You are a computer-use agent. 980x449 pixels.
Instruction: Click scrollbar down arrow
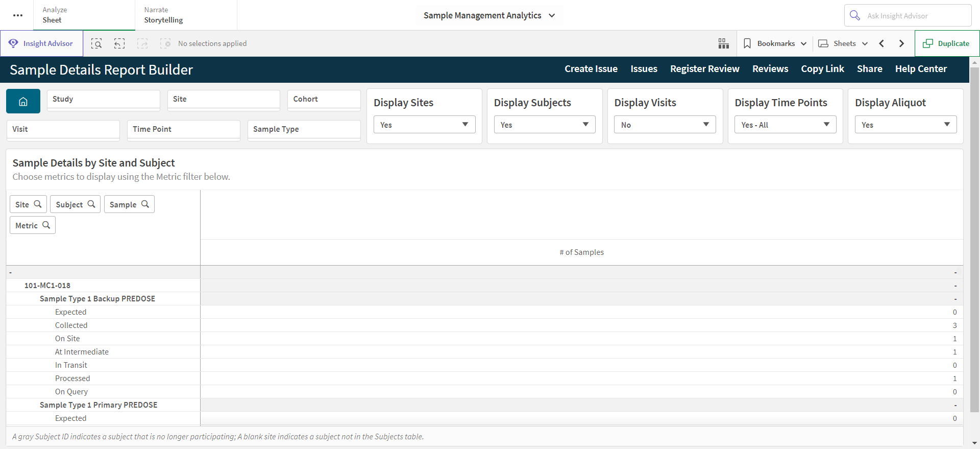[x=974, y=443]
